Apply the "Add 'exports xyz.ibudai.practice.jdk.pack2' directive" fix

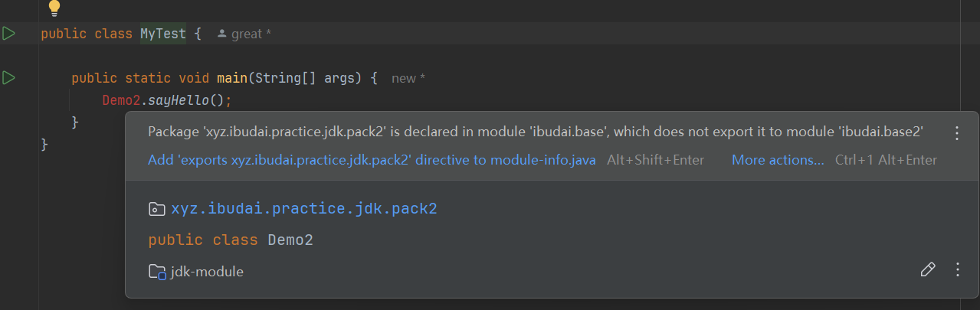point(372,160)
